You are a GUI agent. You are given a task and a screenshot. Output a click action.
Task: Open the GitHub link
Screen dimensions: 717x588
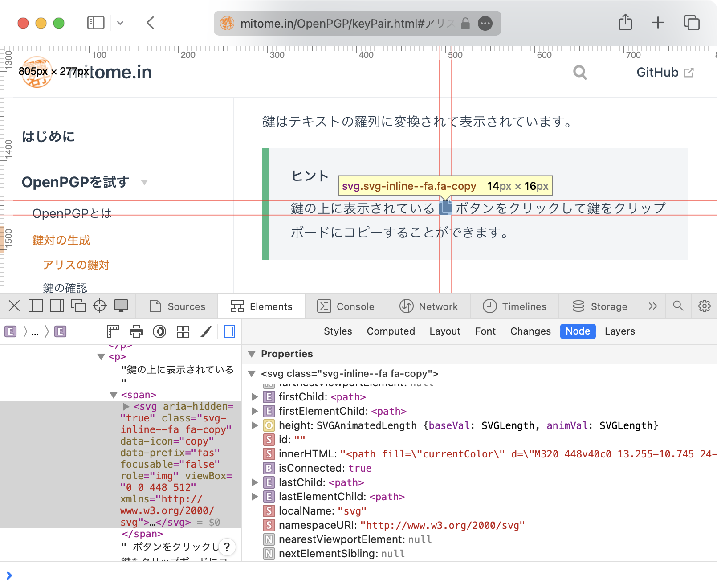coord(665,72)
